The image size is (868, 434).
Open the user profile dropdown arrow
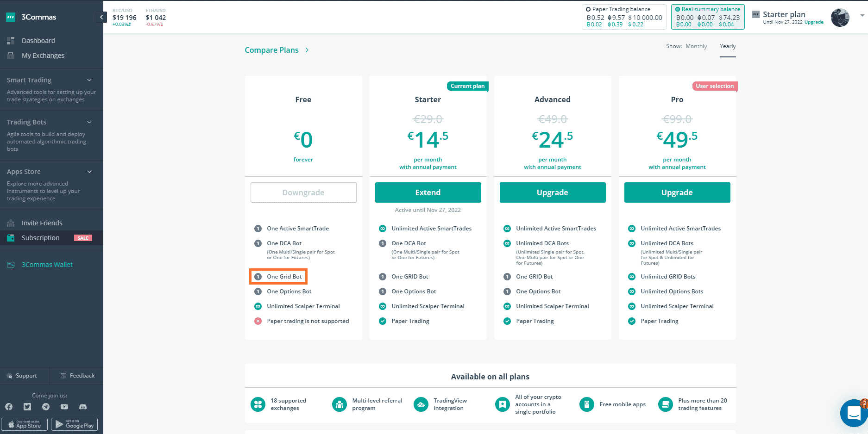pos(862,15)
